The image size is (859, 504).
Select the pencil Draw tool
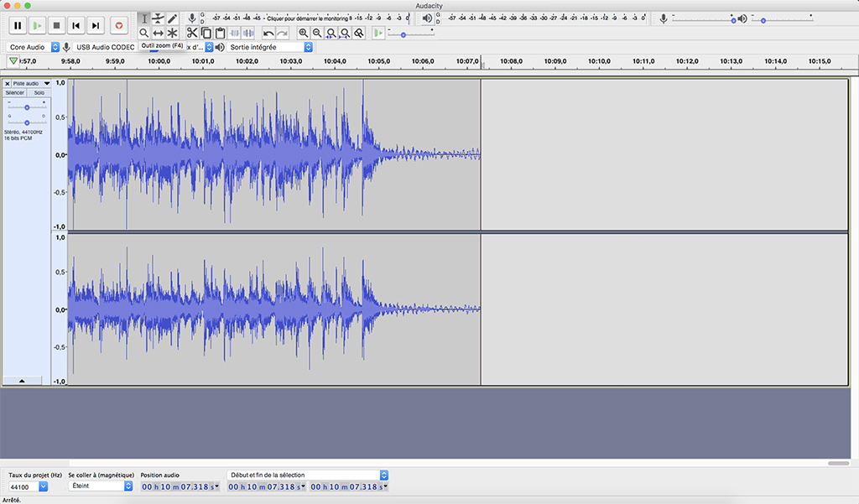[x=173, y=18]
